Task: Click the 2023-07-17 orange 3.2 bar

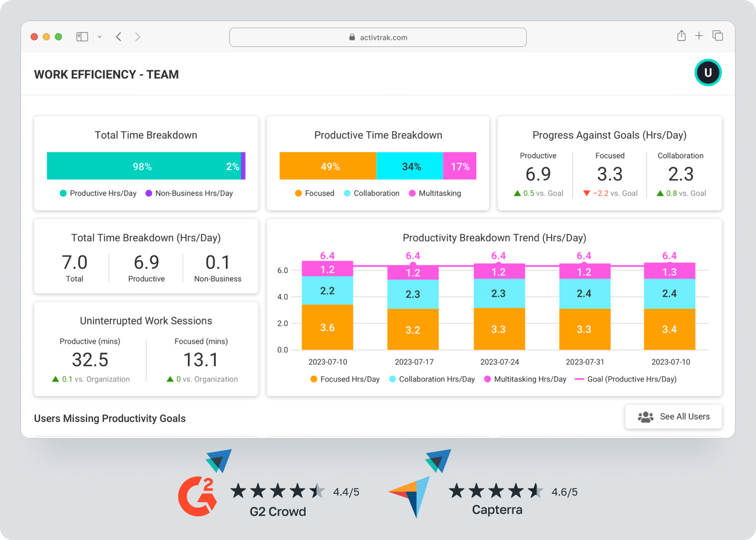Action: (413, 329)
